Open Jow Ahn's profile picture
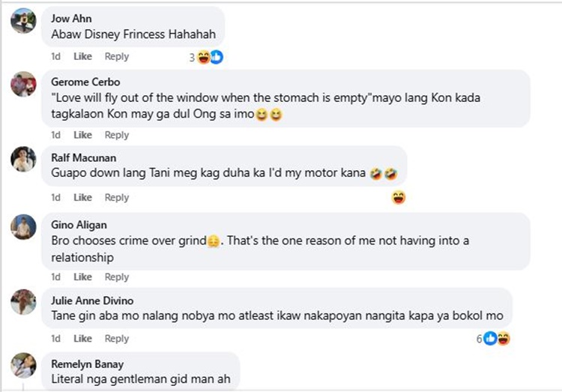 pos(23,20)
